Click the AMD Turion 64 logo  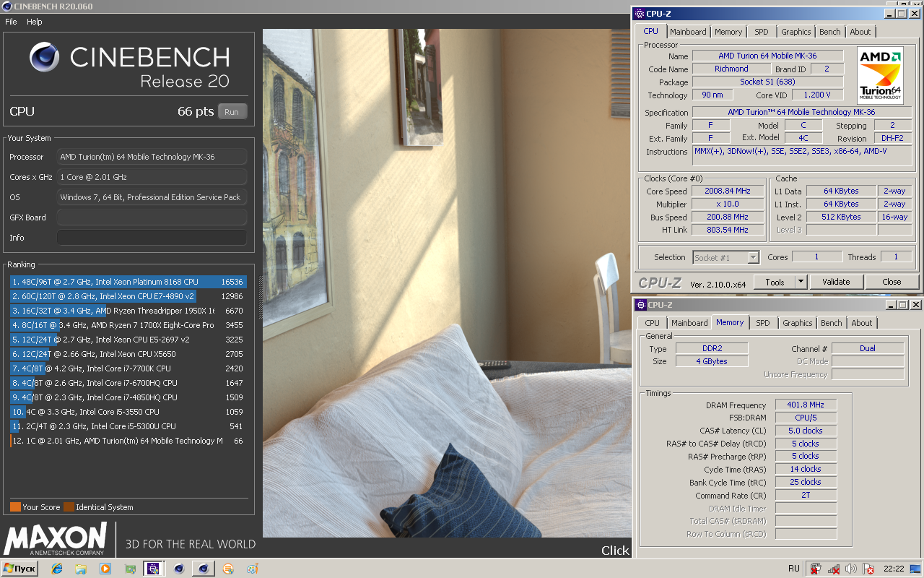(x=881, y=76)
